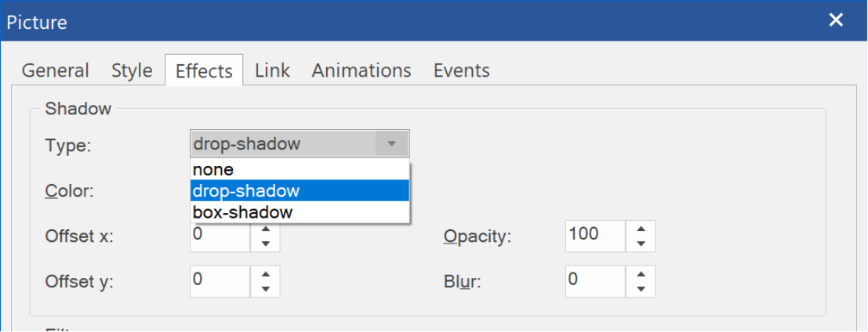Collapse the shadow Type dropdown arrow
868x332 pixels.
392,144
